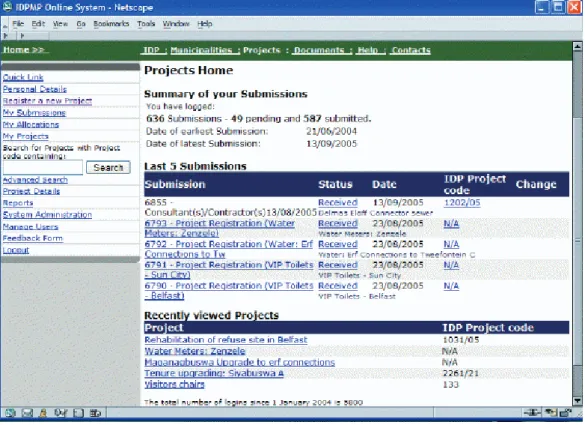Open the IDP navigation link
Screen dimensions: 585x425
pyautogui.click(x=151, y=50)
